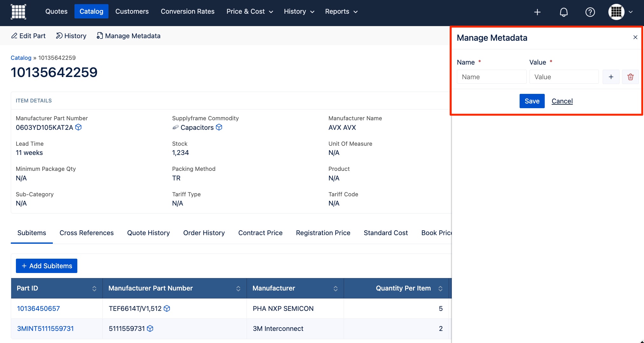The height and width of the screenshot is (343, 644).
Task: Click Manage Metadata in the toolbar
Action: click(129, 36)
